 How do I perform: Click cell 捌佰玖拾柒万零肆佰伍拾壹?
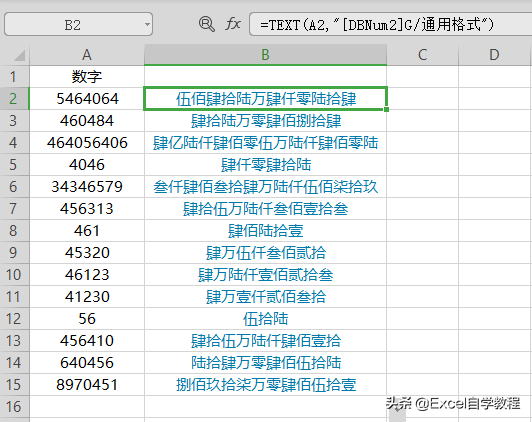pyautogui.click(x=265, y=385)
